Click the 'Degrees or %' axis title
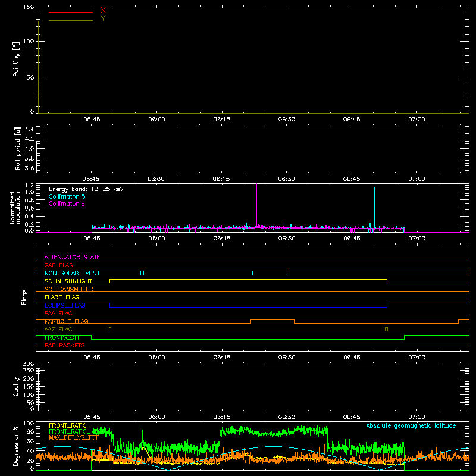Image resolution: width=476 pixels, height=476 pixels. coord(15,446)
